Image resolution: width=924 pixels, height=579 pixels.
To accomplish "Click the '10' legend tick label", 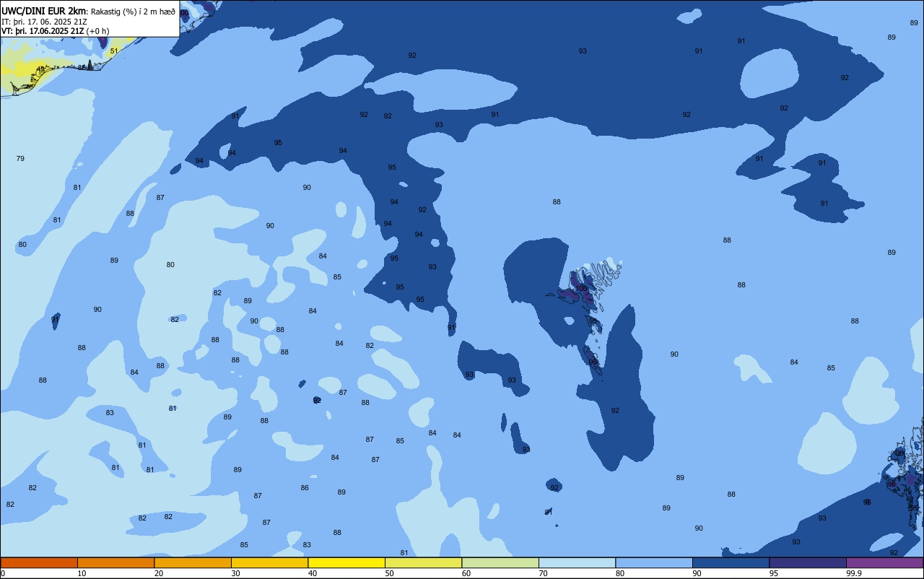I will click(x=82, y=573).
